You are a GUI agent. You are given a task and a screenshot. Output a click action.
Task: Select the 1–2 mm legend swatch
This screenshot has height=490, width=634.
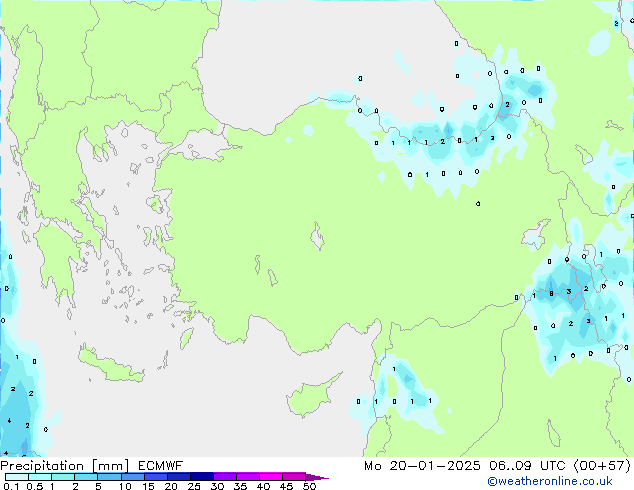[x=63, y=477]
